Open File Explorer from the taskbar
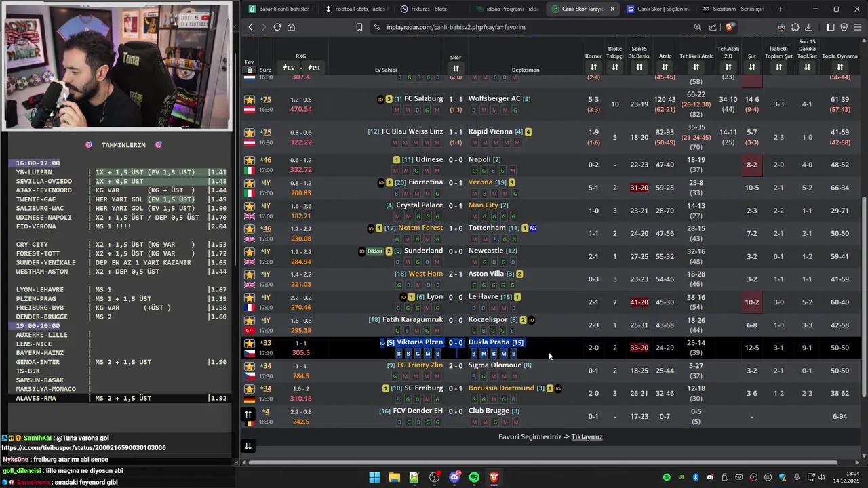 (x=394, y=477)
